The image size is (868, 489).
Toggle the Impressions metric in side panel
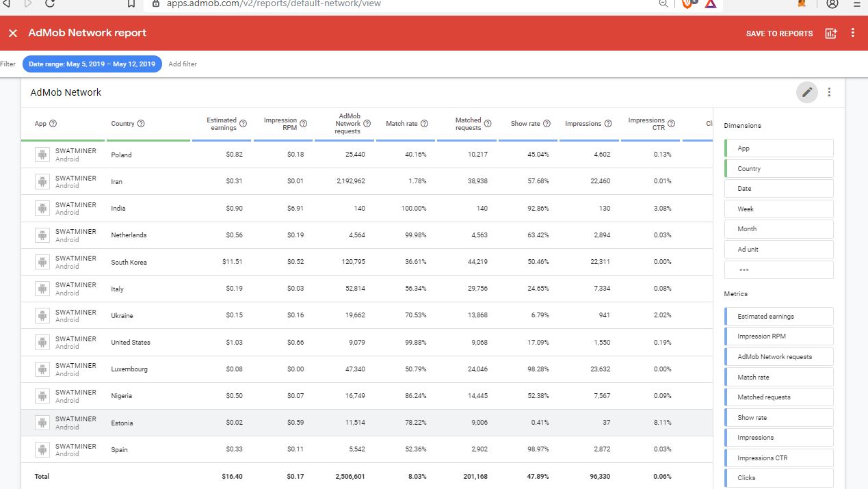pos(779,438)
